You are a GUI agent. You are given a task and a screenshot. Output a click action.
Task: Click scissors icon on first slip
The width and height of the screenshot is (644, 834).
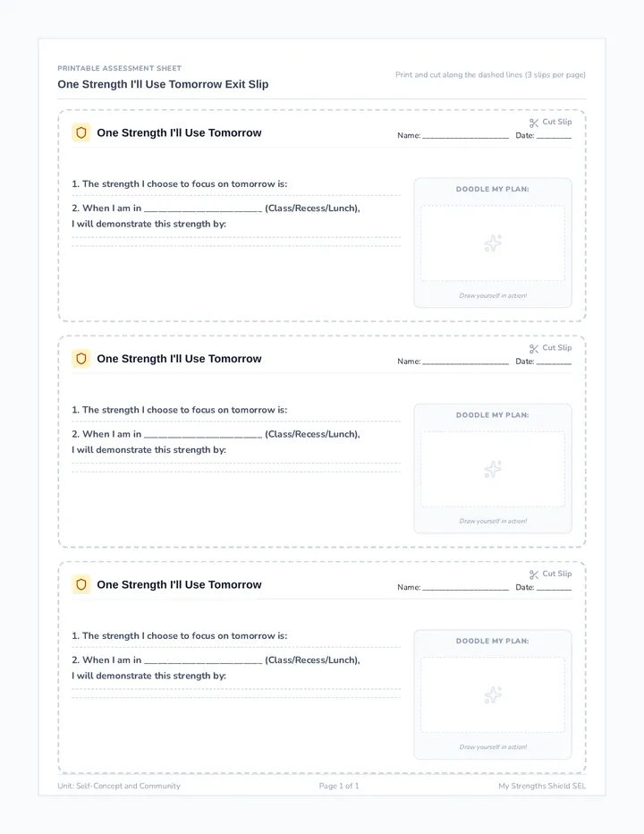pos(534,123)
